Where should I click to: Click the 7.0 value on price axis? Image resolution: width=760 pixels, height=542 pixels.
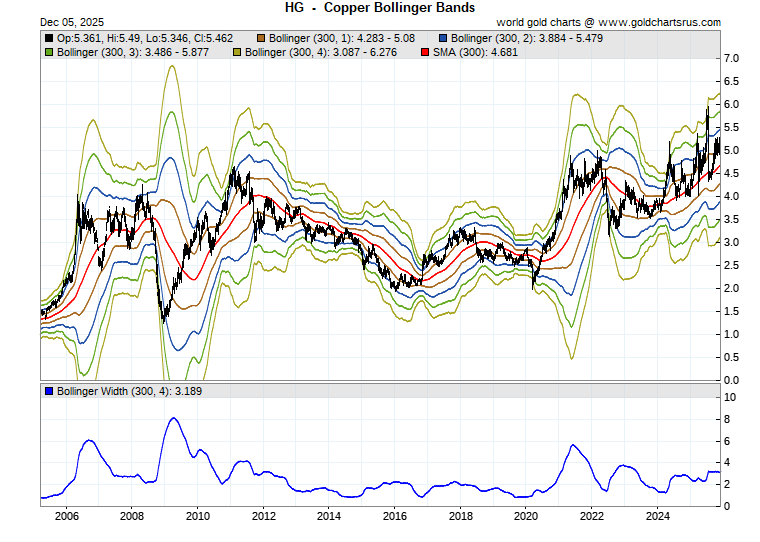(x=731, y=59)
